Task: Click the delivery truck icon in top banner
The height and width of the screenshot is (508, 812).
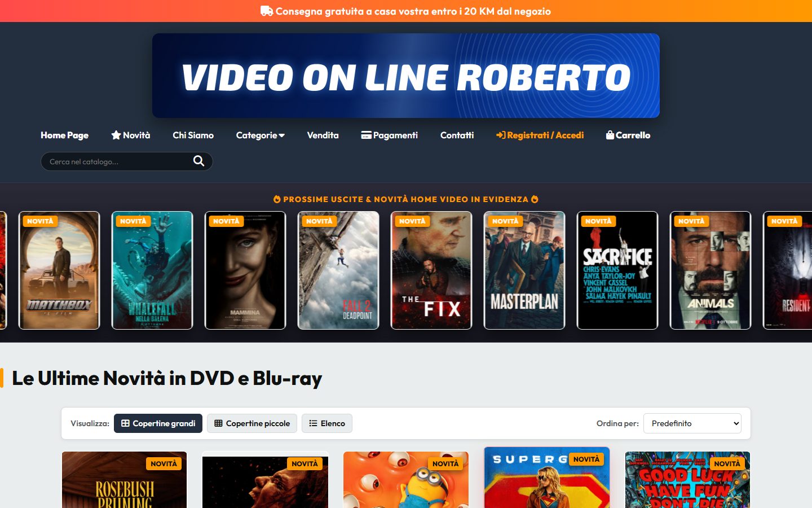Action: click(x=267, y=11)
